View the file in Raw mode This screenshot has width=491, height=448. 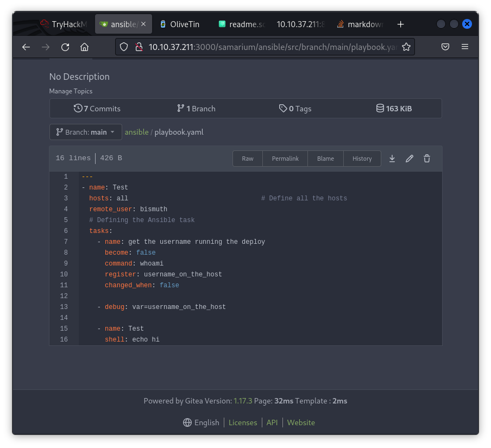coord(247,158)
